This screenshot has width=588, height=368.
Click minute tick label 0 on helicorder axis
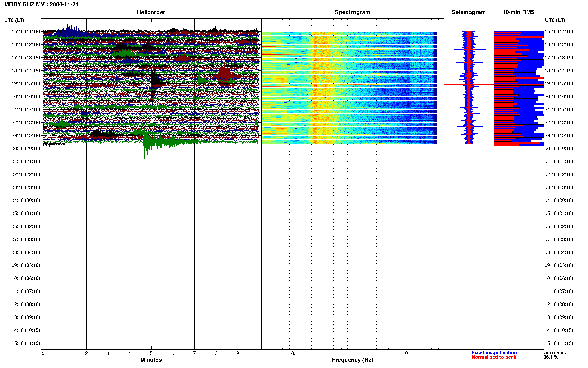tap(43, 353)
